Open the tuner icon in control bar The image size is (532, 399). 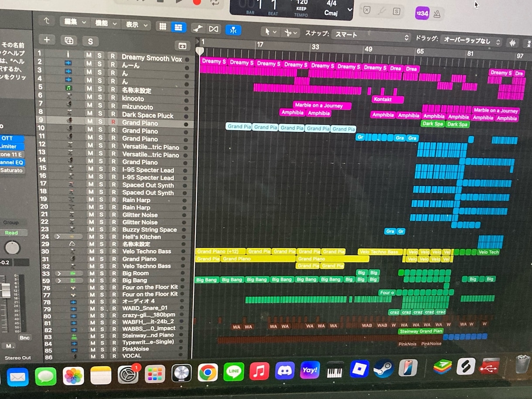pos(382,10)
